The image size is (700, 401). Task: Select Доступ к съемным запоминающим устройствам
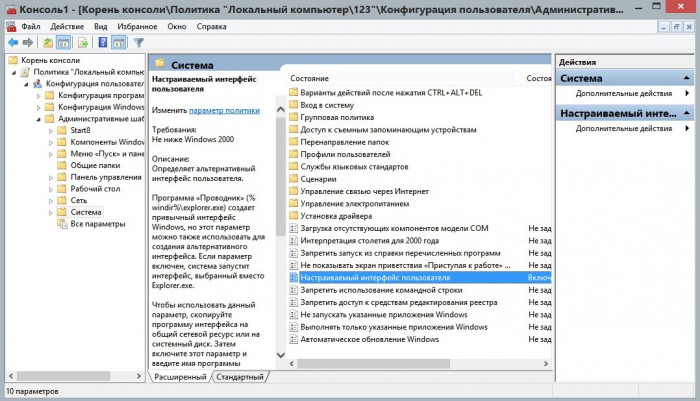pos(388,129)
